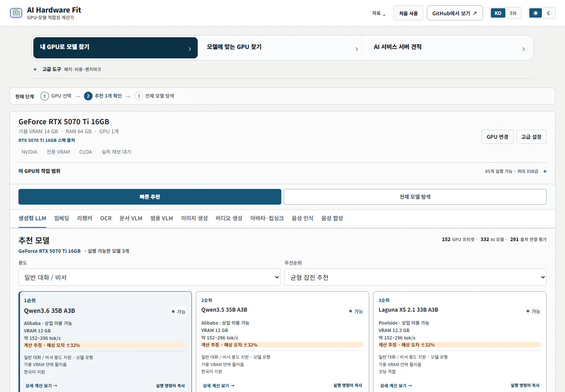Viewport: 565px width, 392px height.
Task: Open 상세 계산 보기 for Qwen3.6 35B A3B
Action: 41,386
